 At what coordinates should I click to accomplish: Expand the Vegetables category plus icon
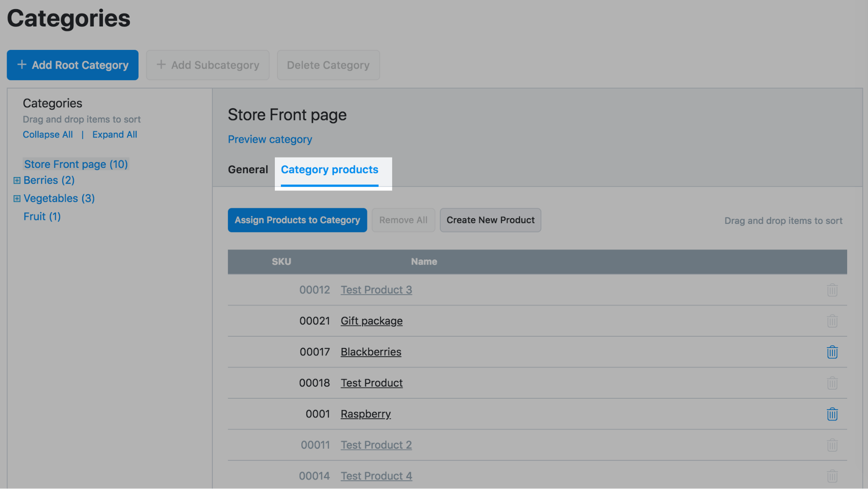pyautogui.click(x=17, y=198)
